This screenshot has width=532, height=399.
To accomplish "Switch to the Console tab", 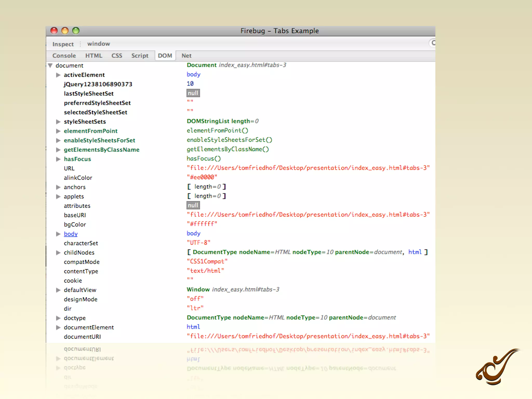I will pyautogui.click(x=64, y=56).
